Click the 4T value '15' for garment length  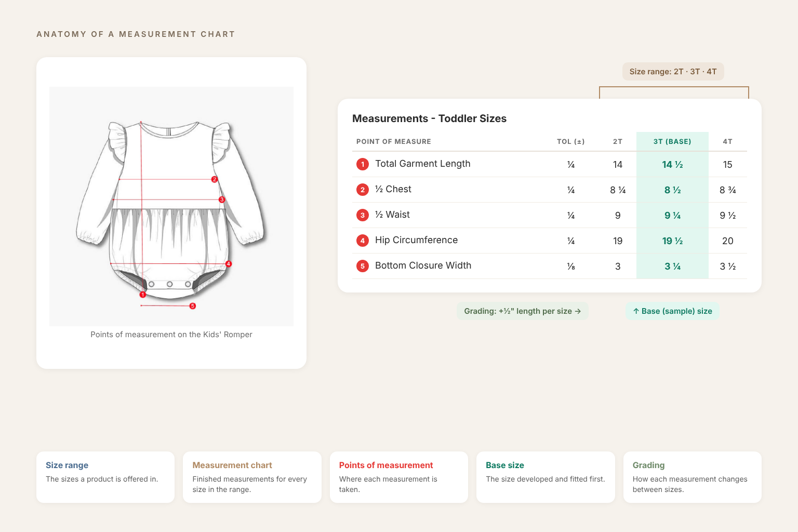point(727,165)
